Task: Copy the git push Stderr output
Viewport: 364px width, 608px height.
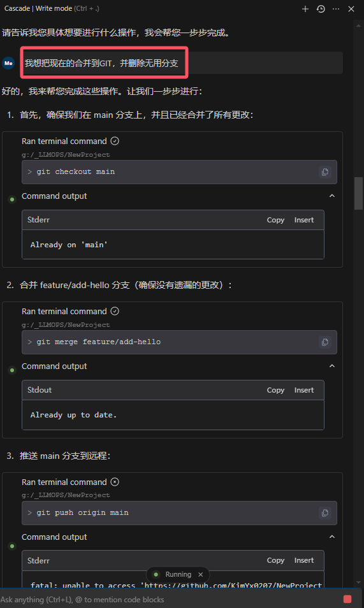Action: coord(275,560)
